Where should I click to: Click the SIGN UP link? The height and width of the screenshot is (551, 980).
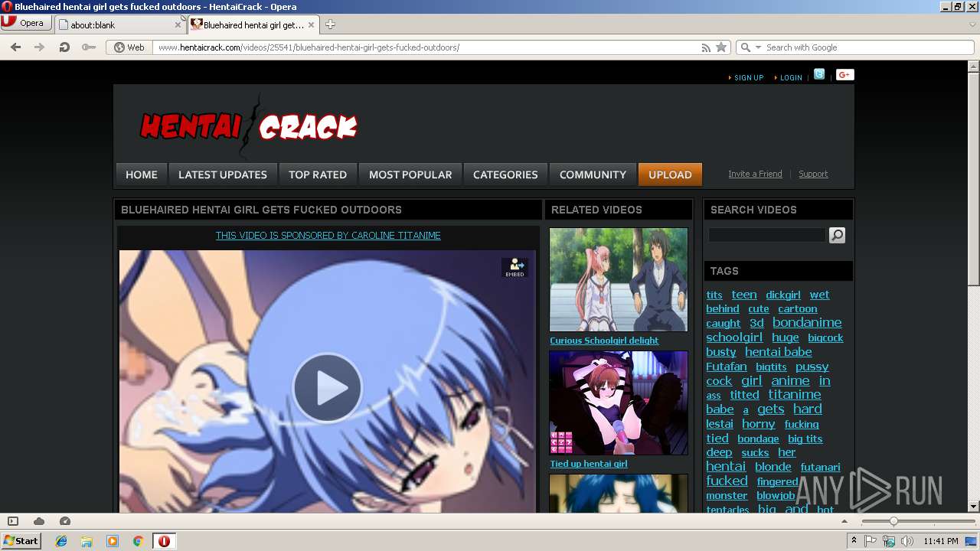pos(749,78)
